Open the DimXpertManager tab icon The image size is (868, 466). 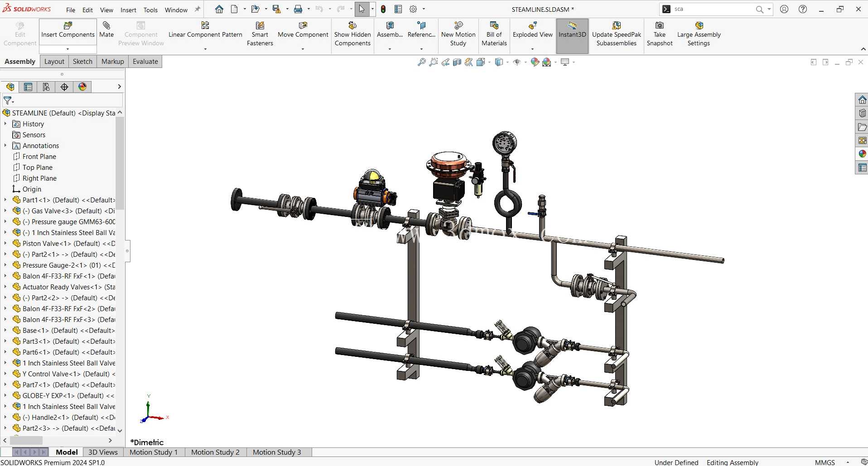coord(64,87)
